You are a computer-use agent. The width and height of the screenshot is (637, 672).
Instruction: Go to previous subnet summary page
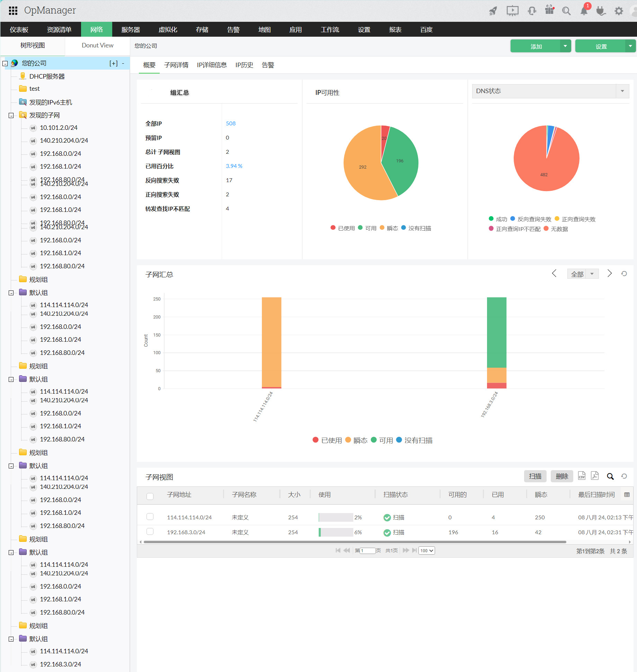pos(554,274)
